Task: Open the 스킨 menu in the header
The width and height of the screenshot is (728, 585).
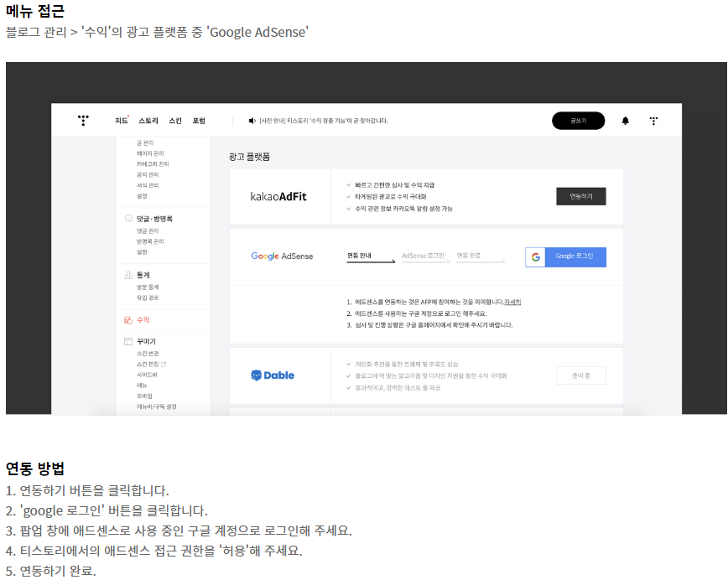Action: pos(175,121)
